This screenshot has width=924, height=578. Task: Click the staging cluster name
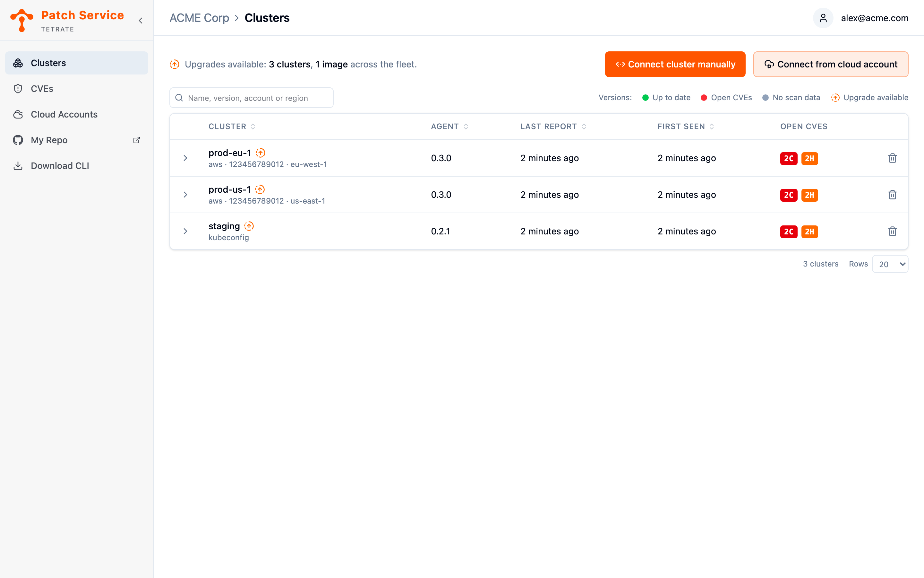(x=224, y=226)
